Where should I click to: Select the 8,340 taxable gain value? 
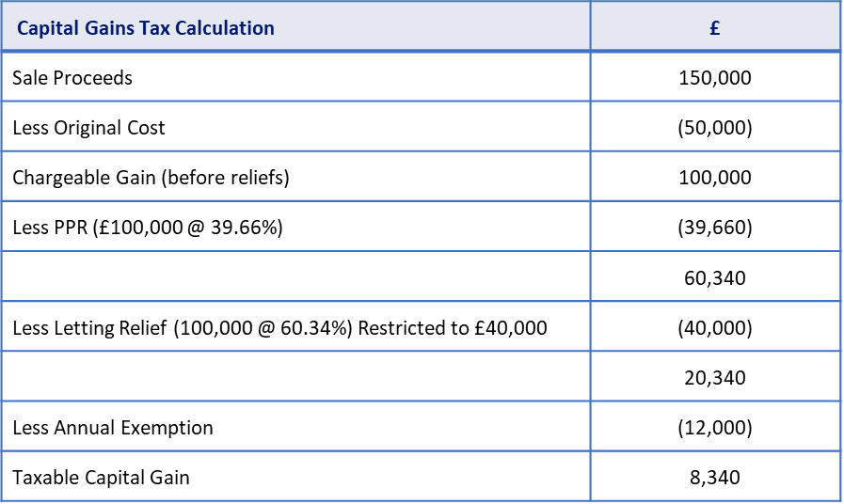[715, 478]
